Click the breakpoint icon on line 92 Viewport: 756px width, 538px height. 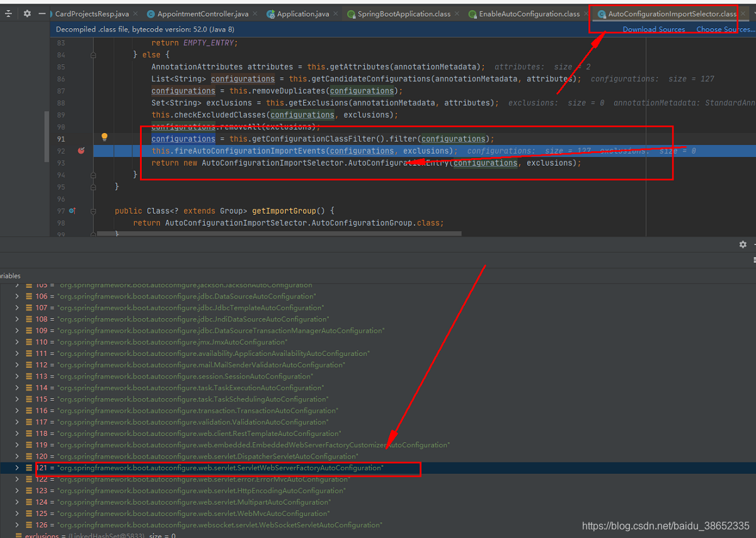tap(80, 151)
